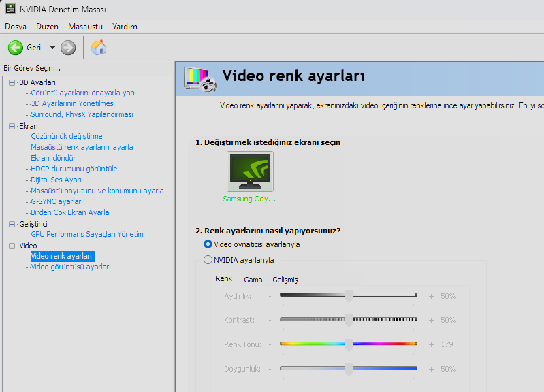Image resolution: width=544 pixels, height=392 pixels.
Task: Click the Home house icon in toolbar
Action: coord(99,48)
